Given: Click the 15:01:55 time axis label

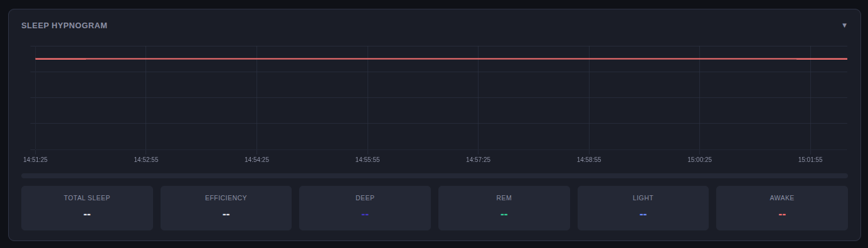Looking at the screenshot, I should pos(810,160).
